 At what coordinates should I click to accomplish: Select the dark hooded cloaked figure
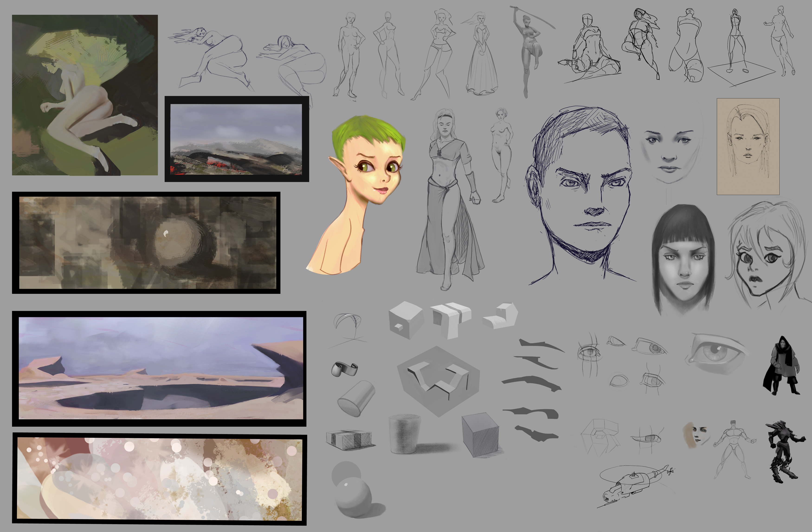tap(781, 365)
